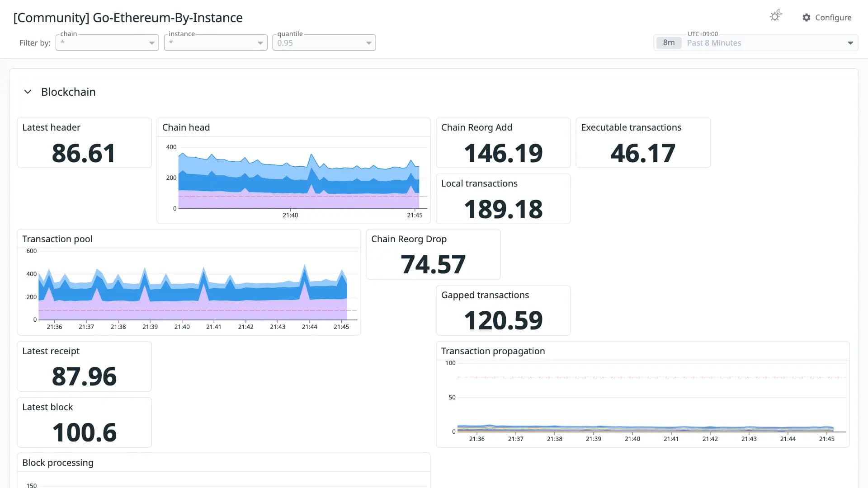Viewport: 868px width, 488px height.
Task: Select the Latest header value 86.61
Action: [x=84, y=153]
